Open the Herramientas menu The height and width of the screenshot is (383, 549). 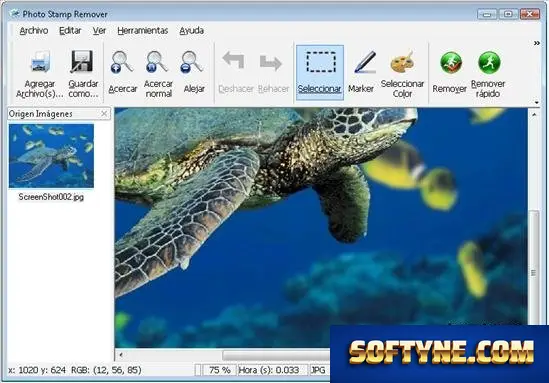143,31
